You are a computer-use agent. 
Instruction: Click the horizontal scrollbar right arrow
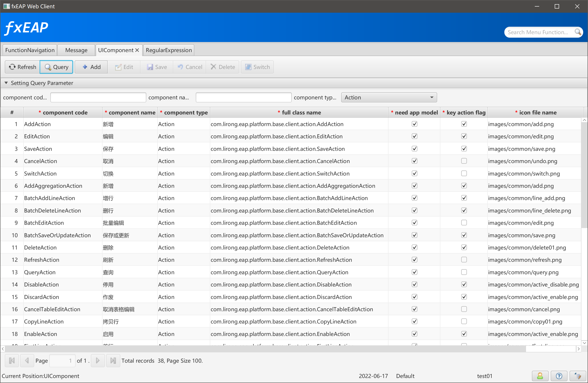click(579, 349)
